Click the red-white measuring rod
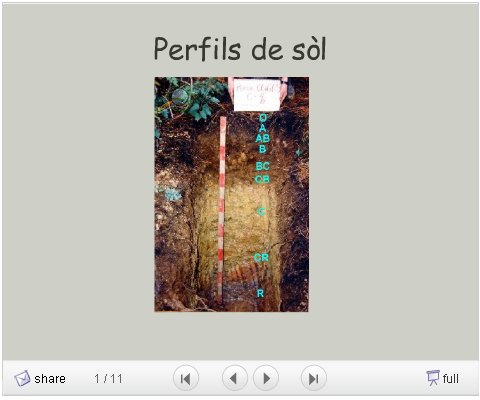 [x=222, y=210]
